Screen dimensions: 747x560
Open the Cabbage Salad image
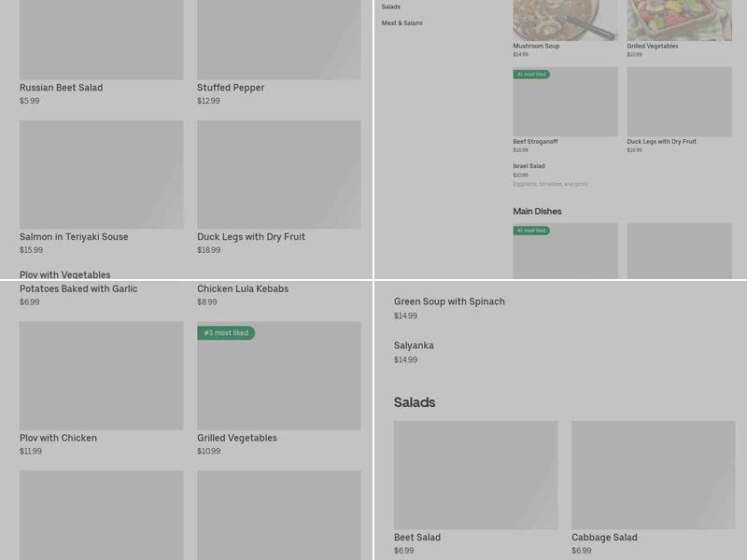(653, 474)
